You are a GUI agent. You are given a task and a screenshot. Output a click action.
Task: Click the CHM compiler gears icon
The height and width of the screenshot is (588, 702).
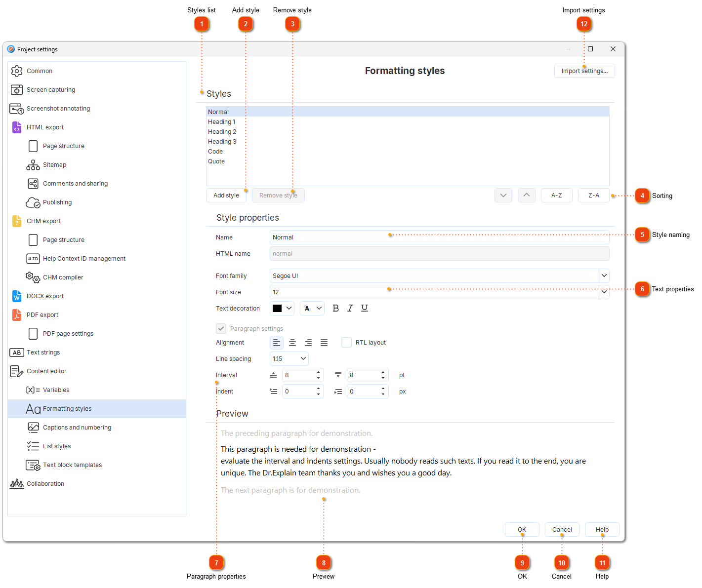point(33,277)
